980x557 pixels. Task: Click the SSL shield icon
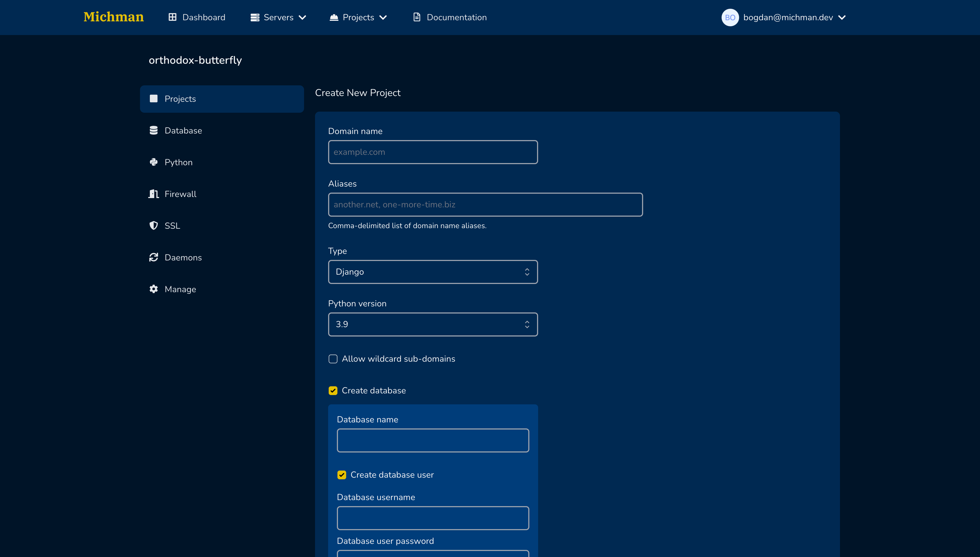(153, 226)
